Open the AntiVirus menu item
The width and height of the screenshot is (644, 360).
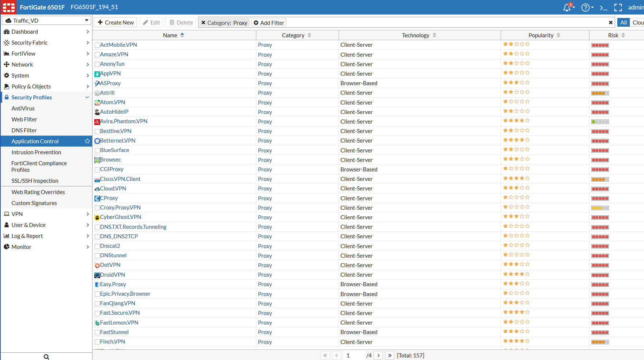[23, 109]
